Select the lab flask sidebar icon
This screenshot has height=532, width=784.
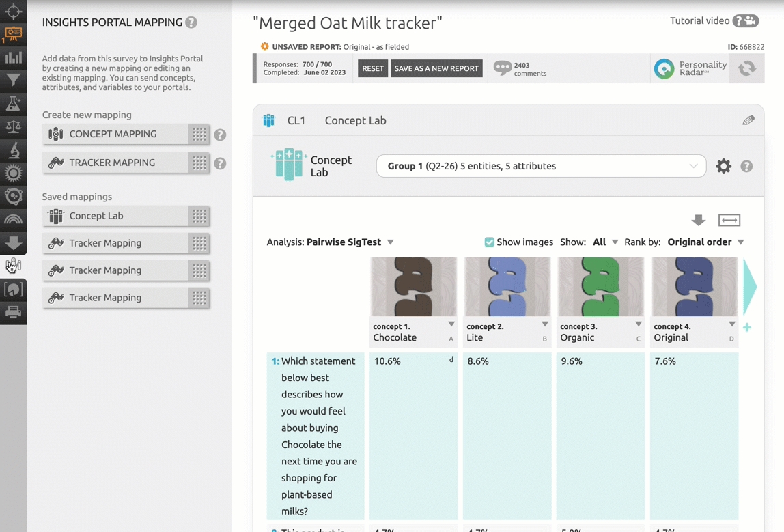(x=13, y=104)
